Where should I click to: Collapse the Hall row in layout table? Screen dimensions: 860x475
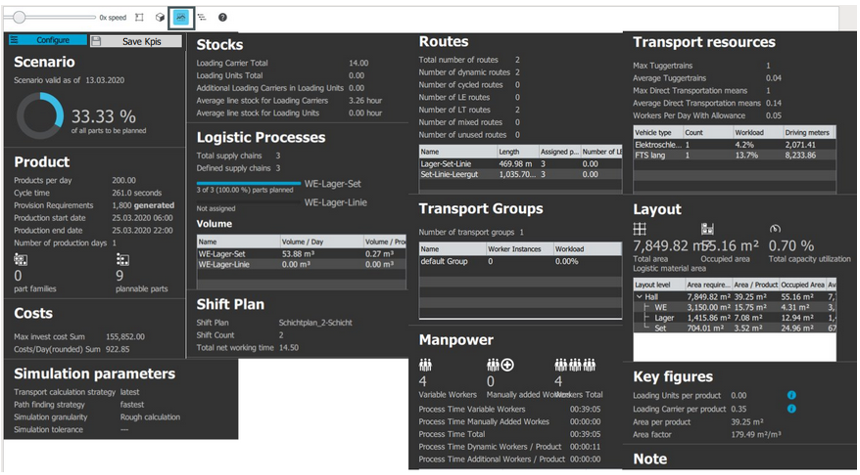pos(640,297)
